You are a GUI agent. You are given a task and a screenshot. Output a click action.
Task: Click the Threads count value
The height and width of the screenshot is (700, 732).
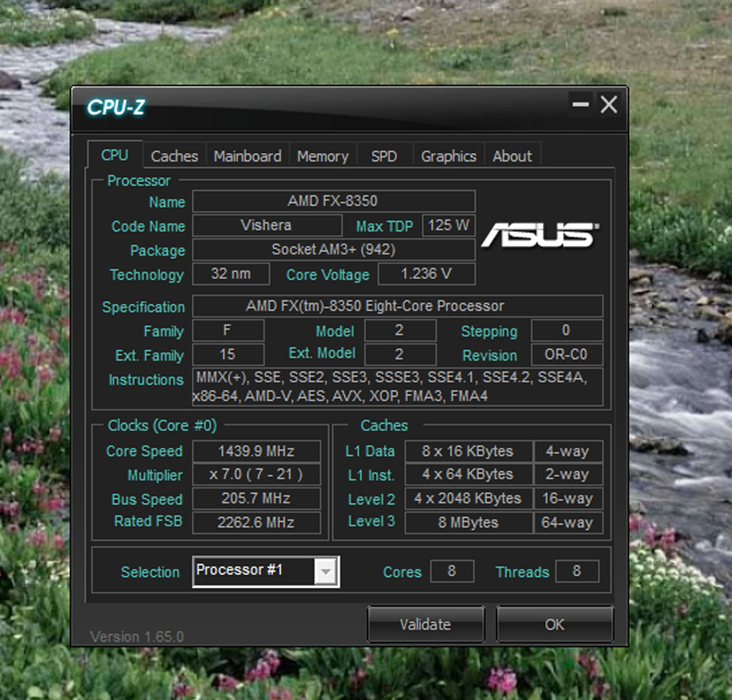(577, 571)
